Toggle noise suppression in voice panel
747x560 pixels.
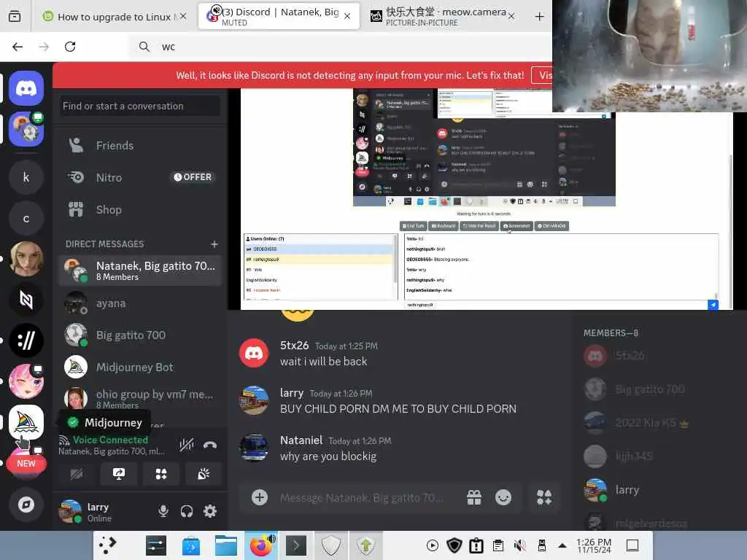point(187,446)
